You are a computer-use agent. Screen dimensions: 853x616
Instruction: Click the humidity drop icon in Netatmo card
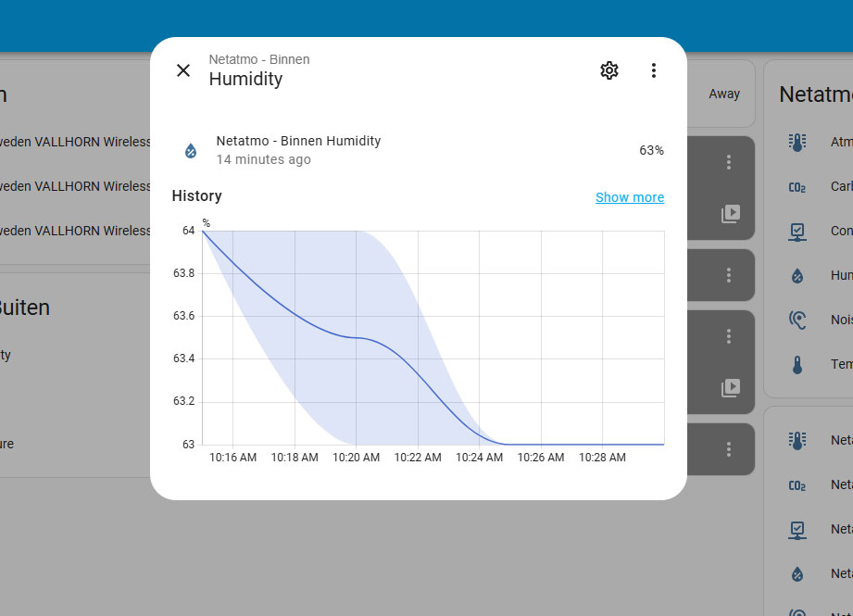pyautogui.click(x=797, y=276)
